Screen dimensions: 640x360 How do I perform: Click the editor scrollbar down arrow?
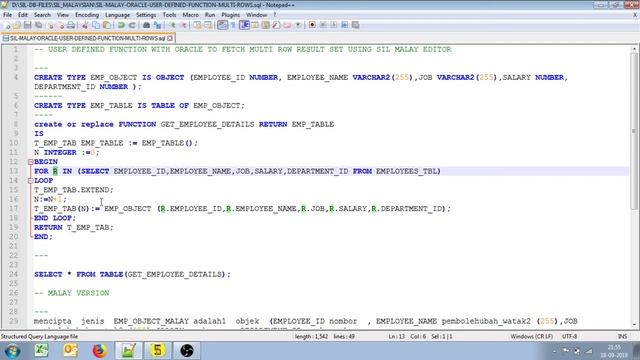point(634,325)
